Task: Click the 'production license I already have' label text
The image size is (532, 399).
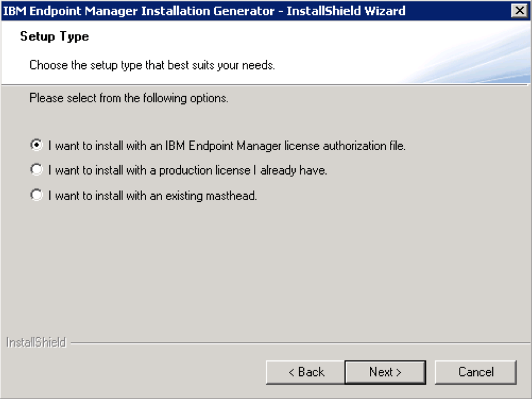Action: tap(188, 170)
